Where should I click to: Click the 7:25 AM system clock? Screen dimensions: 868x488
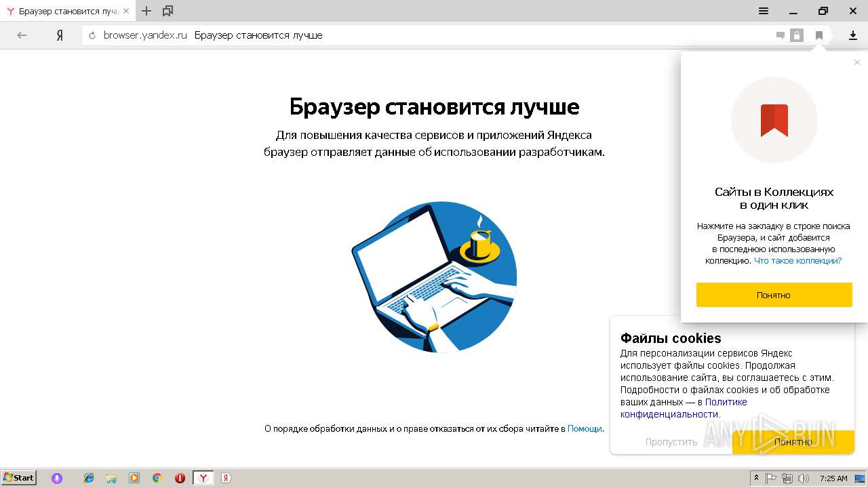click(833, 478)
